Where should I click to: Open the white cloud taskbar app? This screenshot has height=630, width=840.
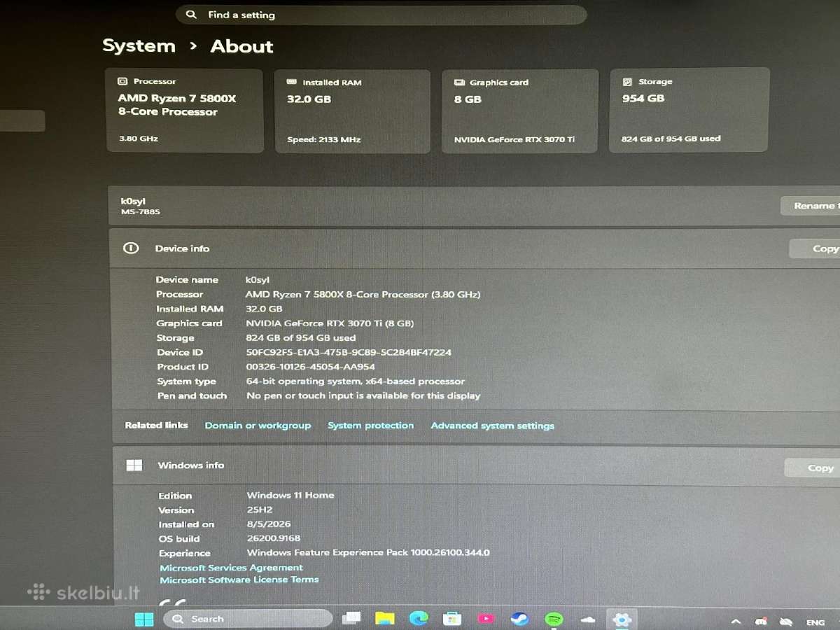(x=588, y=619)
